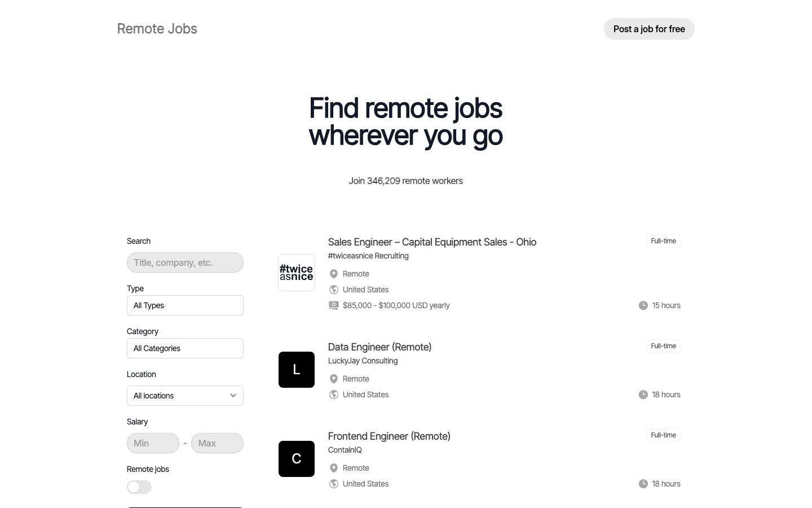This screenshot has height=508, width=812.
Task: Click the Full-time tag on Data Engineer
Action: coord(663,346)
